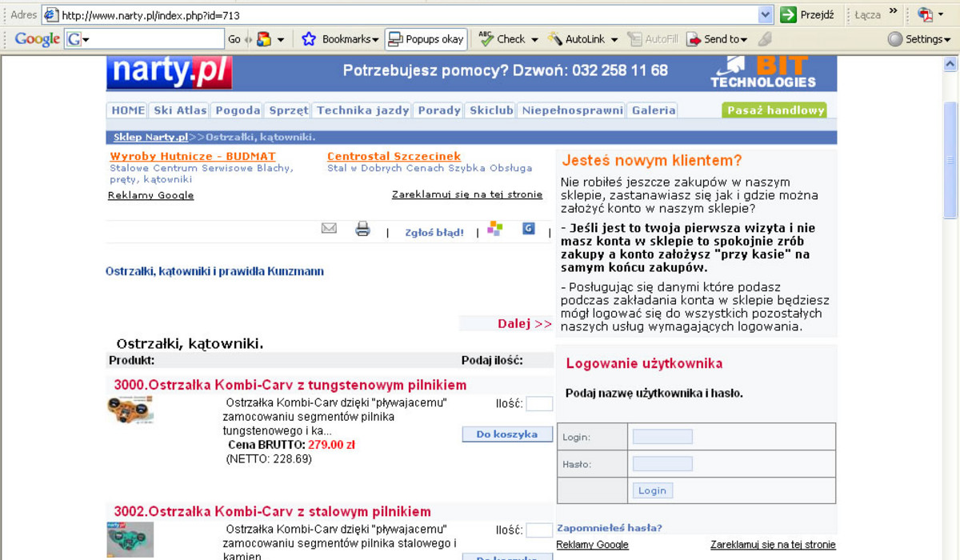The width and height of the screenshot is (960, 560).
Task: Click the printer icon to print this page
Action: pos(363,228)
